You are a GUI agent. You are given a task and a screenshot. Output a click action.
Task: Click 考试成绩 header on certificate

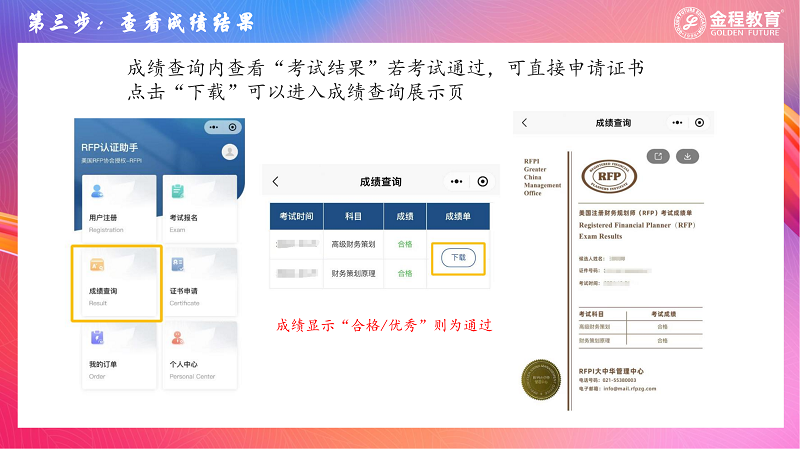(x=663, y=314)
